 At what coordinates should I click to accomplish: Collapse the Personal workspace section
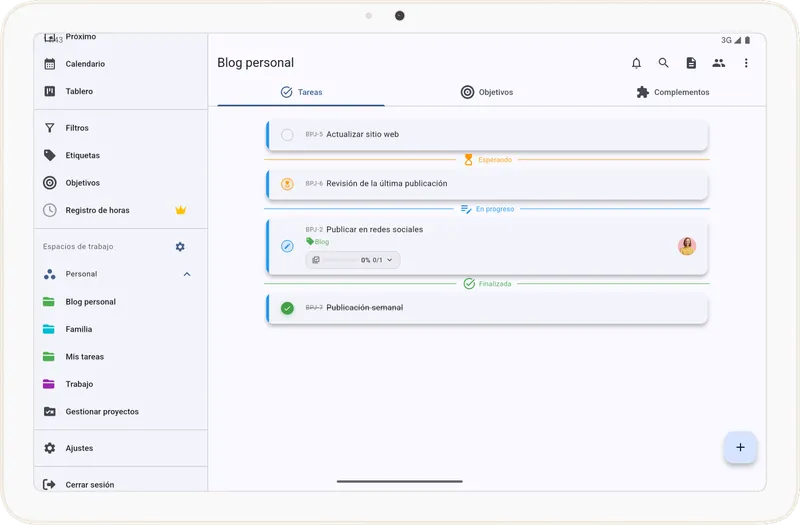pyautogui.click(x=187, y=274)
